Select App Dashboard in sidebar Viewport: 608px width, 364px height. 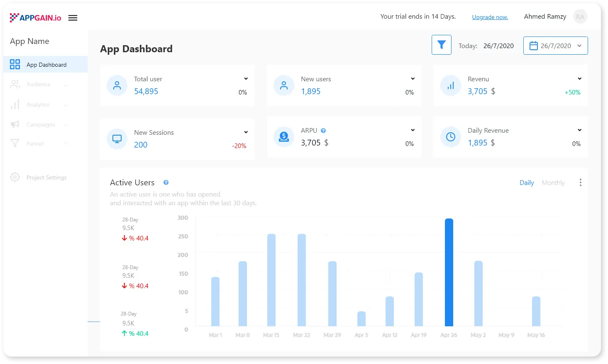46,65
